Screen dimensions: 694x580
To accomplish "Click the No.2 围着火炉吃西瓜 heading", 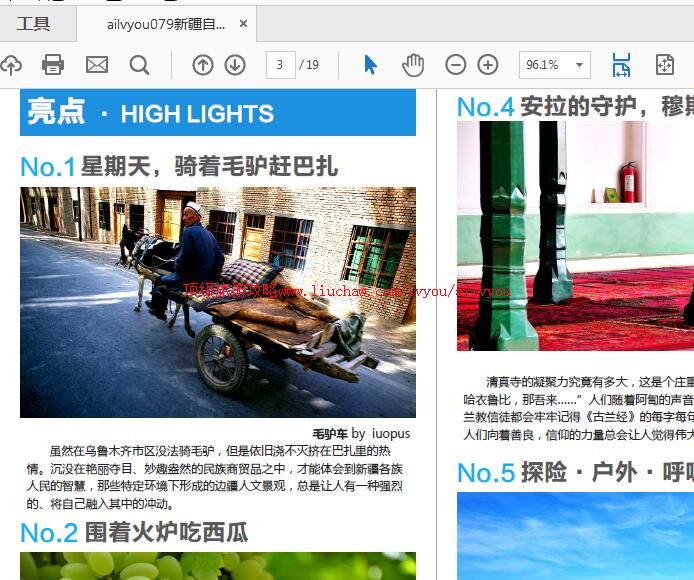I will [x=134, y=532].
